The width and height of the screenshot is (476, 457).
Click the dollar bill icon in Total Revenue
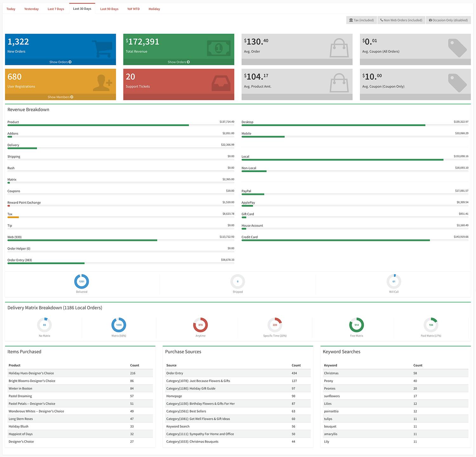click(219, 48)
